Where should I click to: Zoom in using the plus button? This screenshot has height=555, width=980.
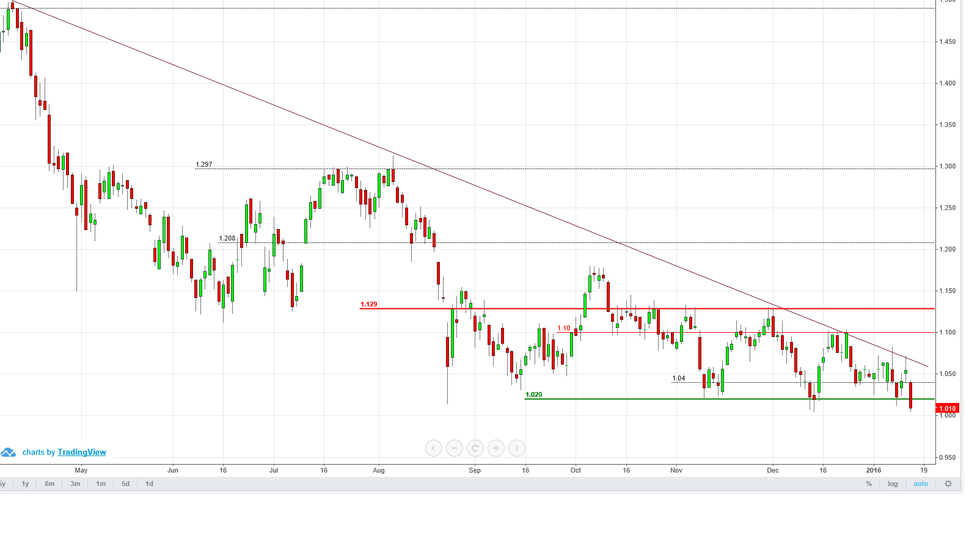click(496, 448)
